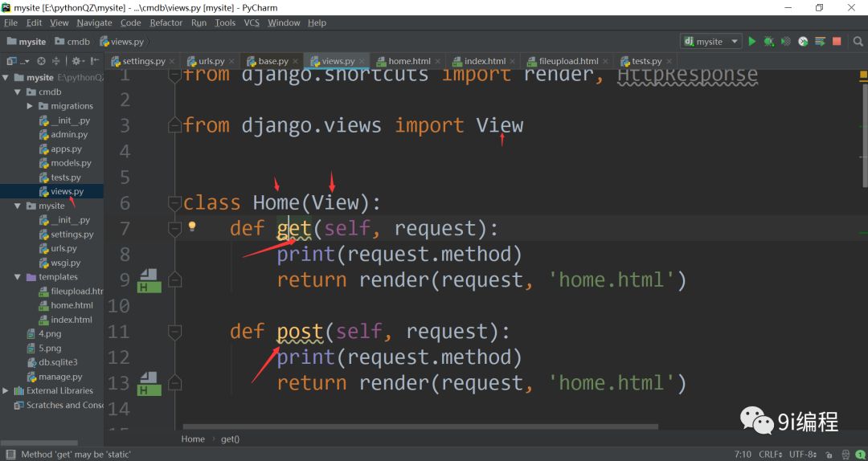Image resolution: width=868 pixels, height=461 pixels.
Task: Click the concurrency diagram run icon
Action: click(820, 42)
